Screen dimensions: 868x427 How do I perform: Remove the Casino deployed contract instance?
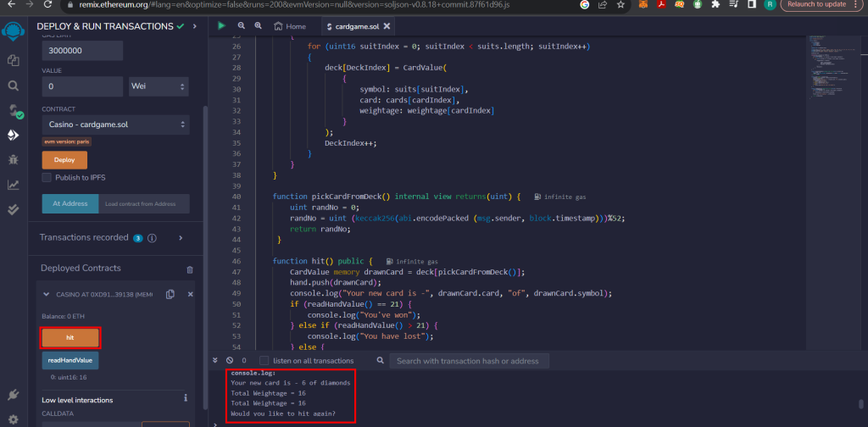coord(191,294)
